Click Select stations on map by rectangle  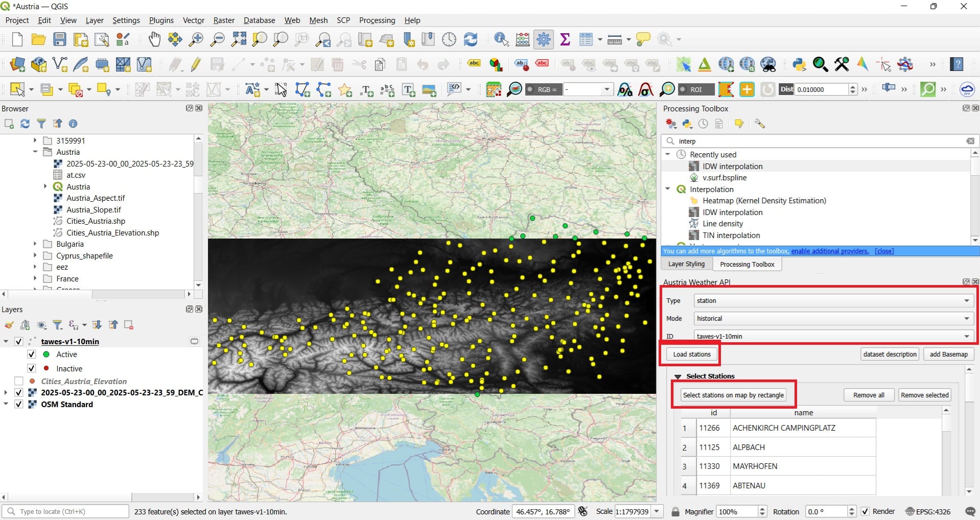[x=733, y=395]
